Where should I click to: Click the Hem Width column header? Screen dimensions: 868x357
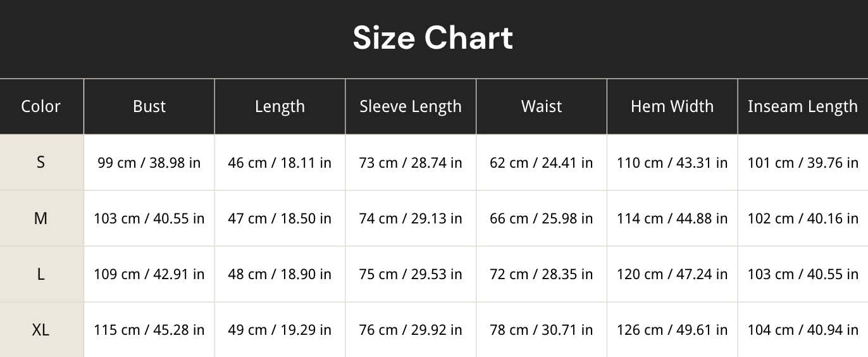pos(673,106)
